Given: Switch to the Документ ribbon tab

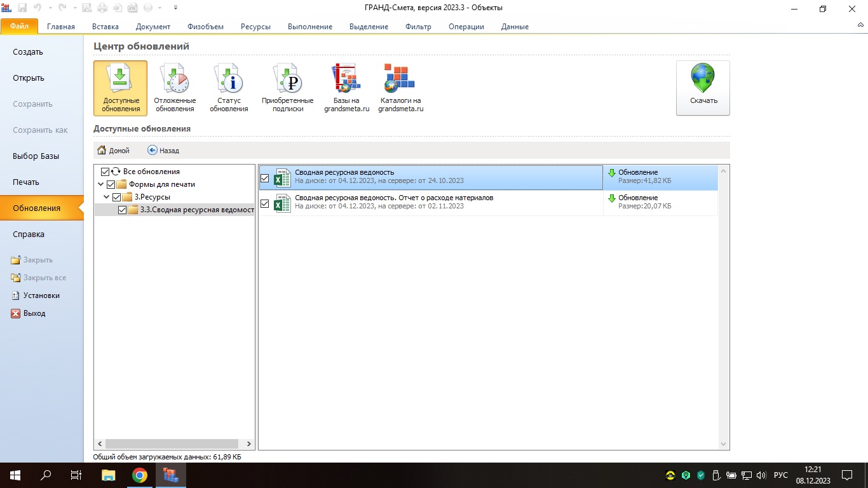Looking at the screenshot, I should click(x=153, y=27).
